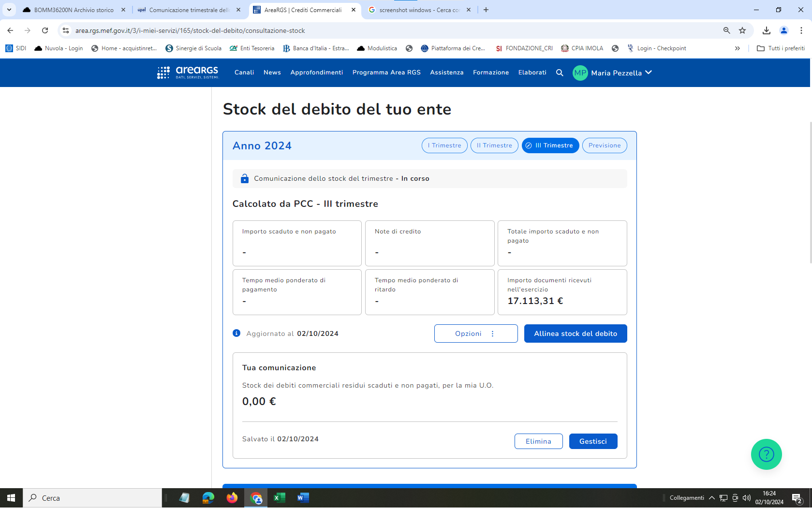812x522 pixels.
Task: Click the green help question mark button
Action: tap(766, 454)
